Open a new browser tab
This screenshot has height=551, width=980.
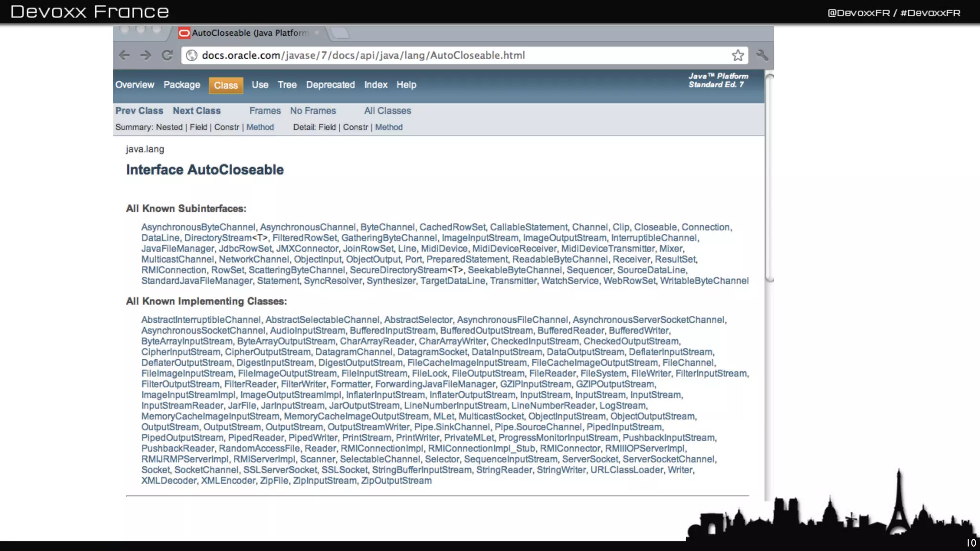pos(340,33)
